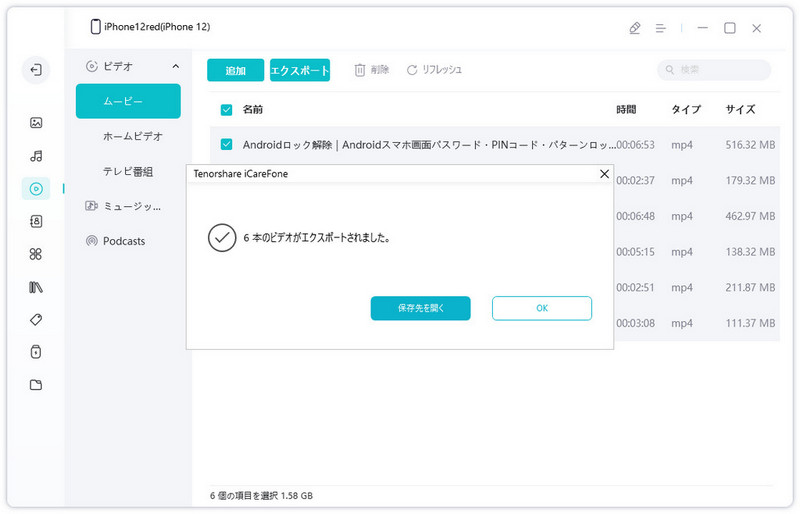Close the Tenorshare iCareFone dialog
Screen dimensions: 800x514
point(604,174)
